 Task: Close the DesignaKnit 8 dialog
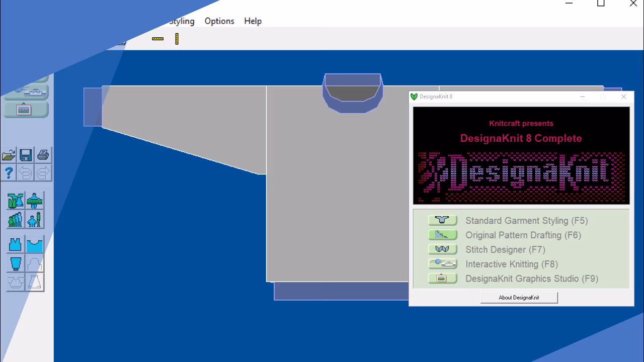[x=624, y=97]
